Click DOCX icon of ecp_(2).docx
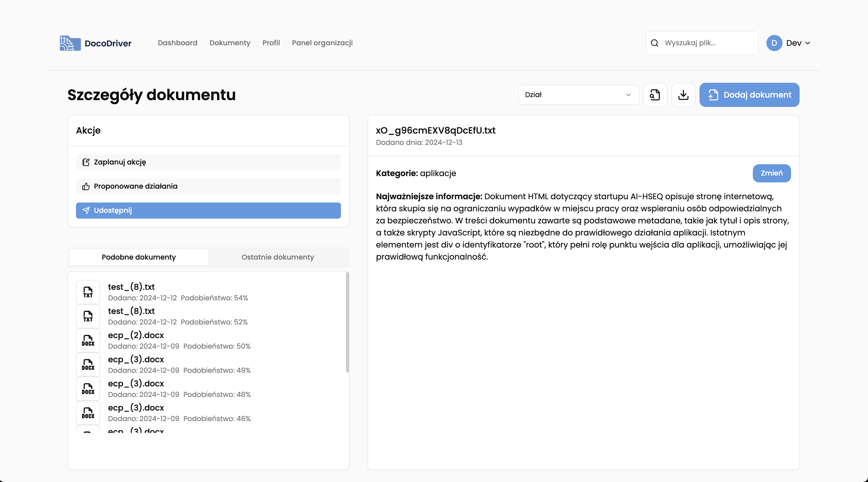 (x=88, y=340)
